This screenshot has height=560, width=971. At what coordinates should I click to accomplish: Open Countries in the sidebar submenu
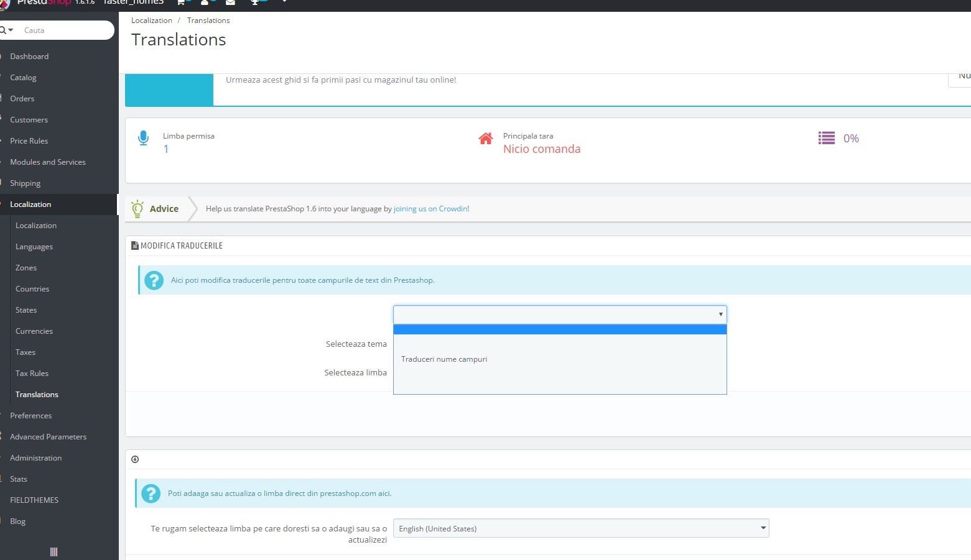[32, 289]
